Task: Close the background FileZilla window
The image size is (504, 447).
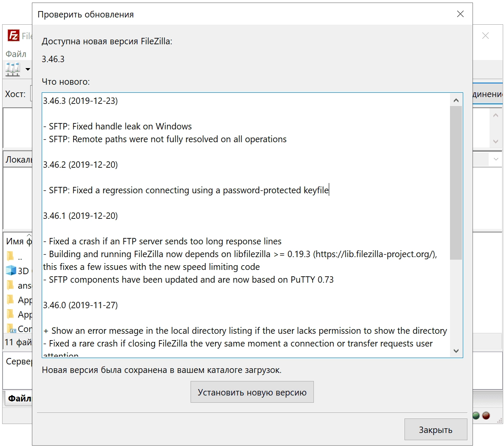Action: [485, 36]
